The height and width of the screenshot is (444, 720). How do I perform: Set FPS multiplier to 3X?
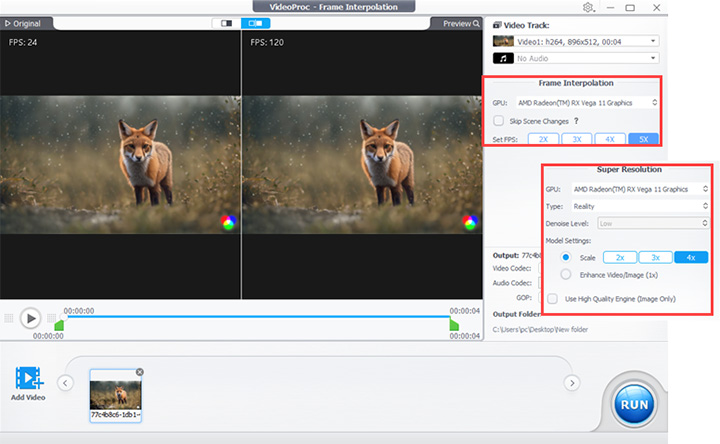tap(576, 139)
